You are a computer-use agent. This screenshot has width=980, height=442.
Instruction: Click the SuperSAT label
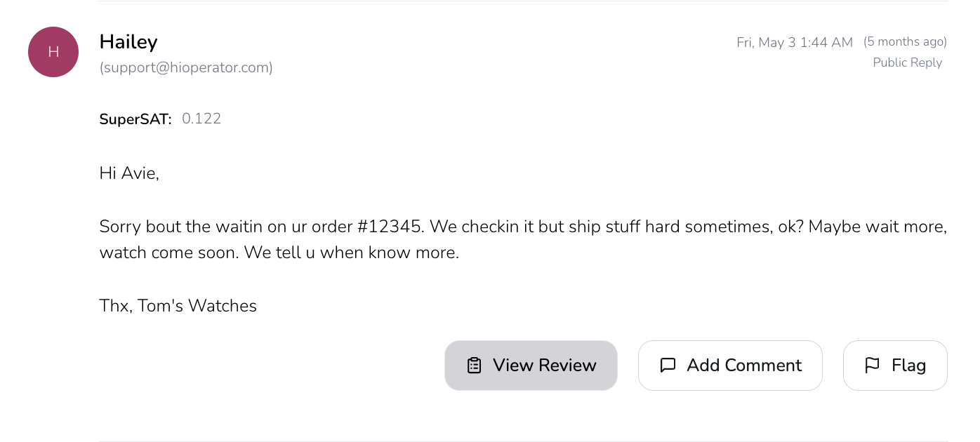pyautogui.click(x=135, y=119)
